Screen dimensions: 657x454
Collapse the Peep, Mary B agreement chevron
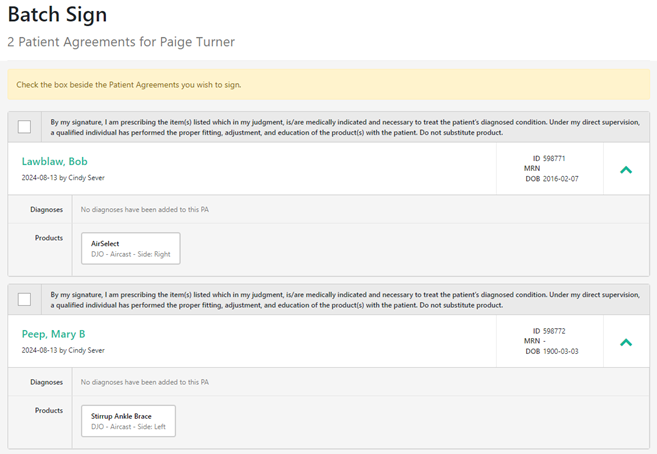click(x=626, y=342)
